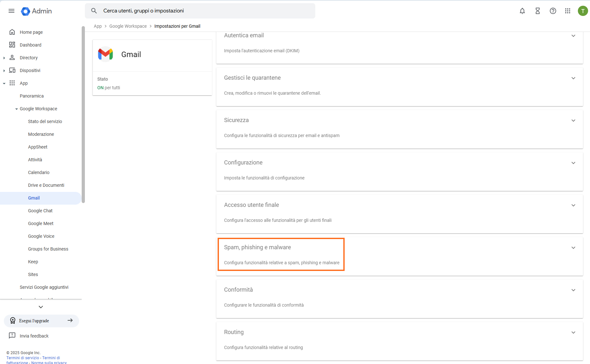Select Google Chat in the sidebar
Screen dimensions: 590x364
tap(40, 211)
